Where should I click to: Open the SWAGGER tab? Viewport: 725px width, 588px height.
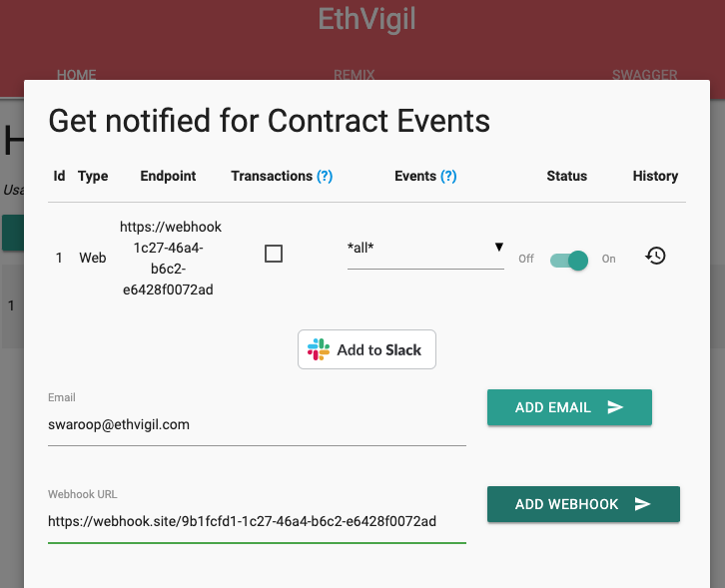point(644,75)
